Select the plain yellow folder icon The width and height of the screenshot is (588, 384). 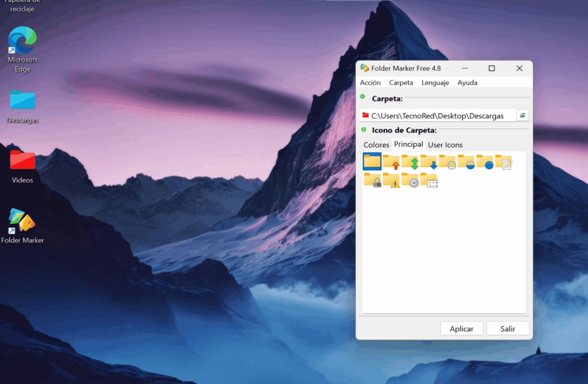coord(372,162)
